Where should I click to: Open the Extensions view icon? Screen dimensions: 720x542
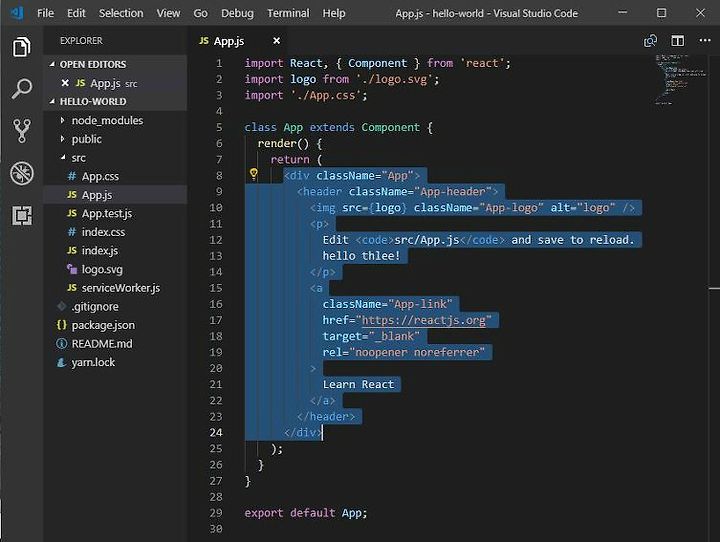(x=22, y=215)
